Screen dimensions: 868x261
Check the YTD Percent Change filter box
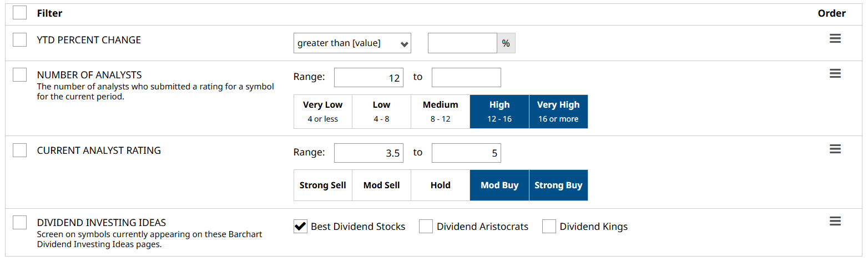click(19, 39)
